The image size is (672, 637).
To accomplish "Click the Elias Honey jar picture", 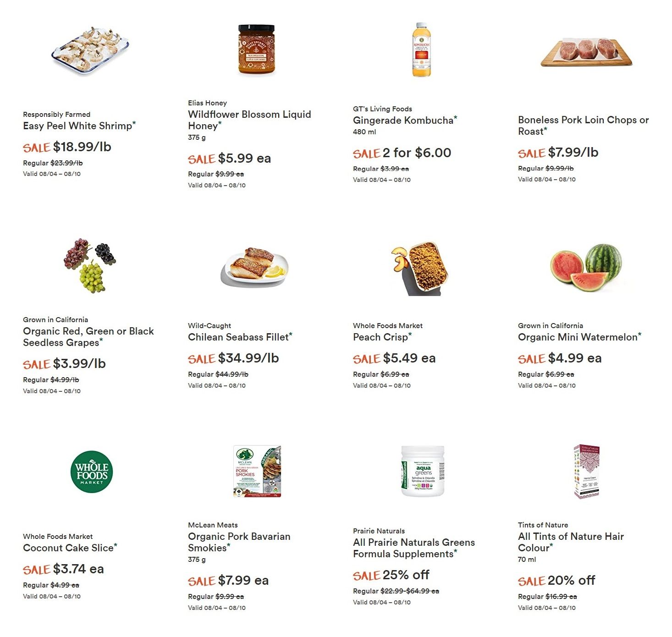I will click(256, 49).
